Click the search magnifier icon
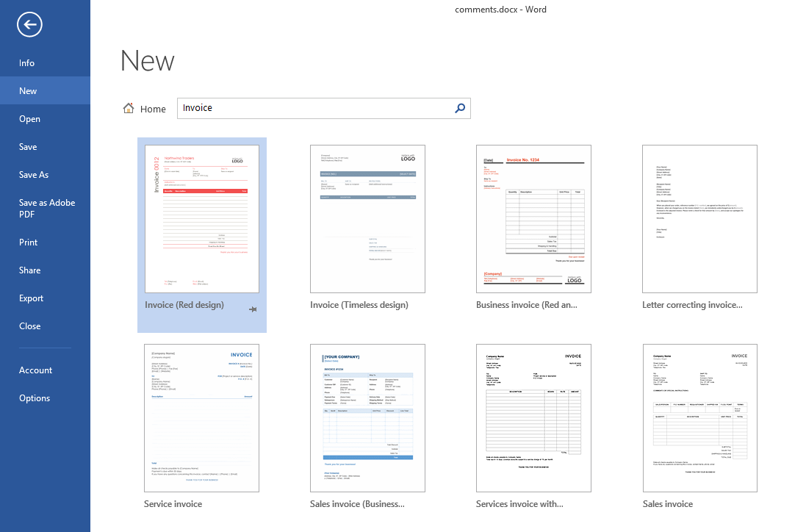This screenshot has height=532, width=806. 460,108
